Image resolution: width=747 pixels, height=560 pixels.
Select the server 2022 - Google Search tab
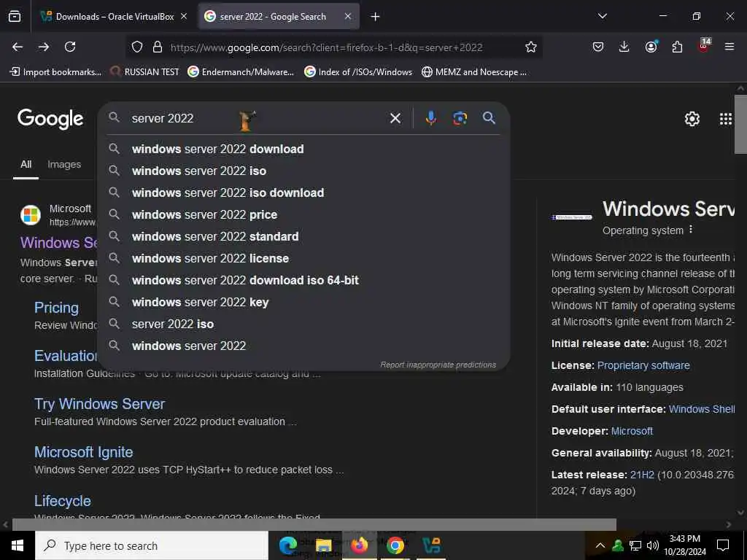pos(279,17)
